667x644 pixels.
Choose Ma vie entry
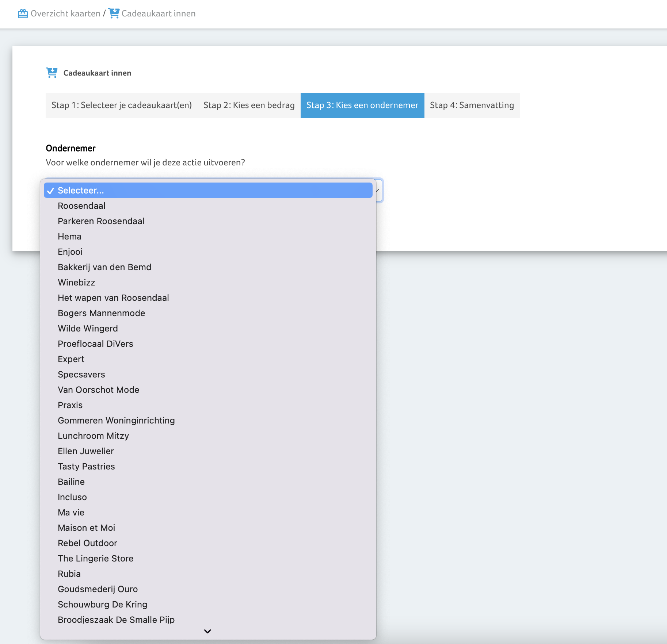[208, 512]
